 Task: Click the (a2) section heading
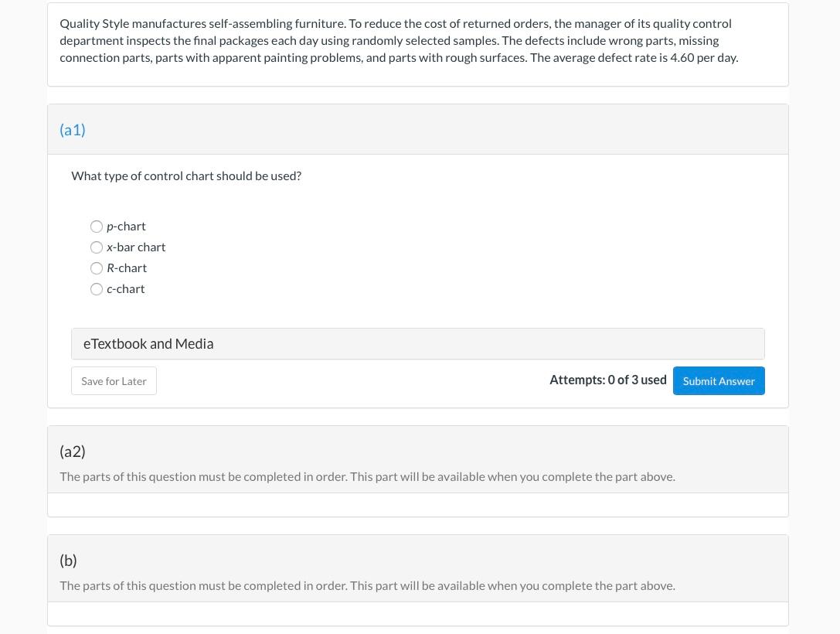tap(73, 452)
